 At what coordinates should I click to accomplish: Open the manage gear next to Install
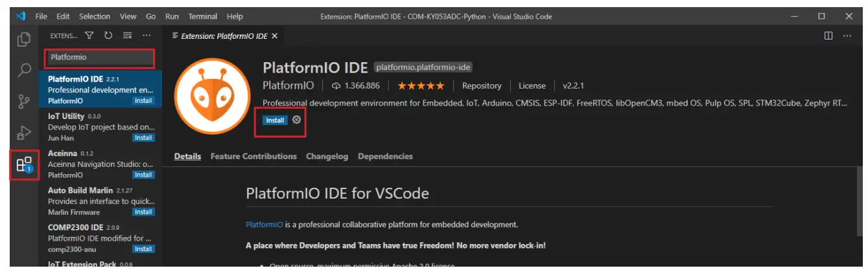point(297,120)
